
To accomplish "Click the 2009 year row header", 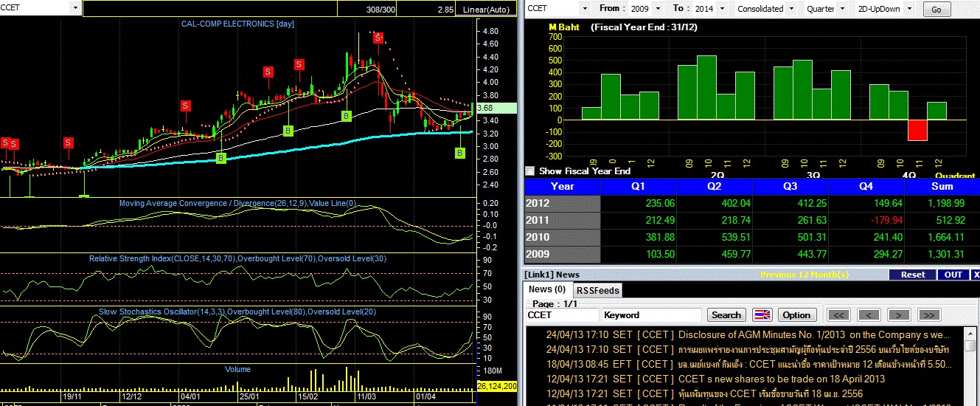I will click(562, 254).
